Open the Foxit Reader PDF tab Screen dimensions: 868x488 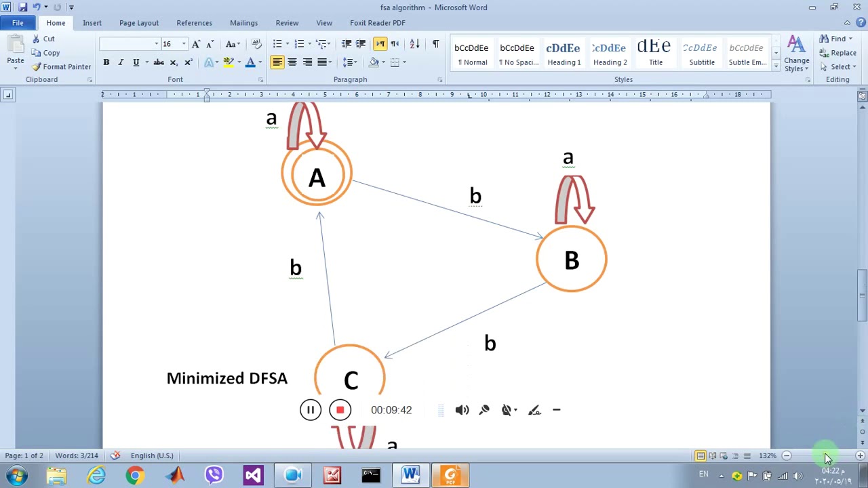click(378, 22)
